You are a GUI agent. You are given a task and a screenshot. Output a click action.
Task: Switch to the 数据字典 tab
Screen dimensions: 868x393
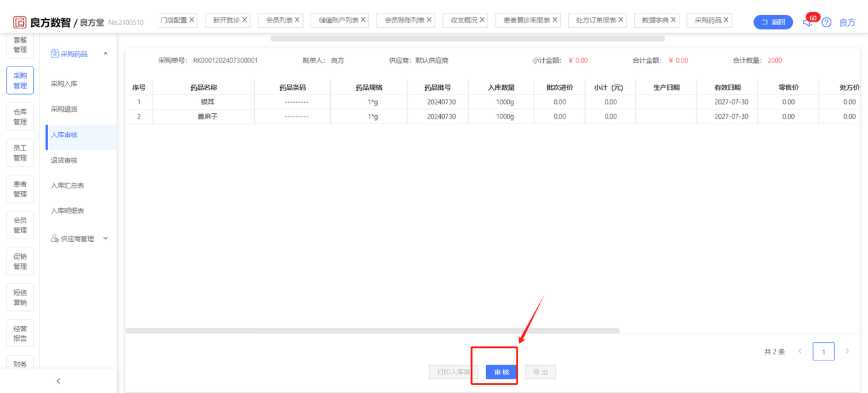tap(656, 20)
